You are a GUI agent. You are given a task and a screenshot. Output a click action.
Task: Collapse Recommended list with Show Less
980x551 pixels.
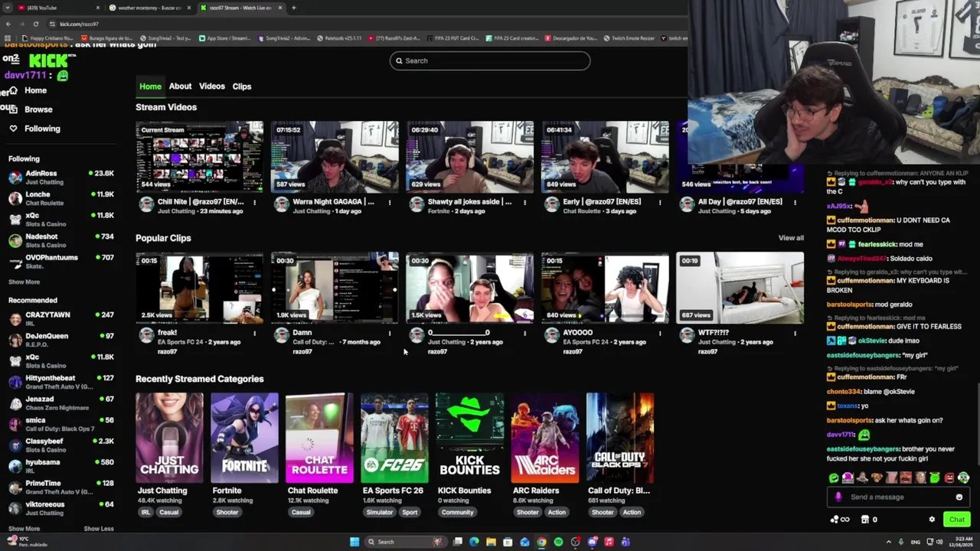[98, 528]
